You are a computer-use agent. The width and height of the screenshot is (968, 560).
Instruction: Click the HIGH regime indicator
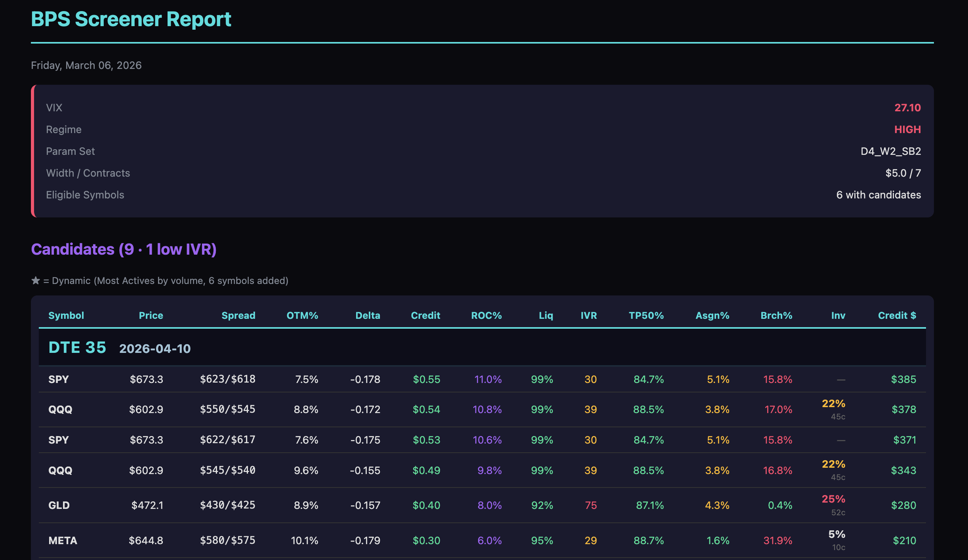pos(907,129)
